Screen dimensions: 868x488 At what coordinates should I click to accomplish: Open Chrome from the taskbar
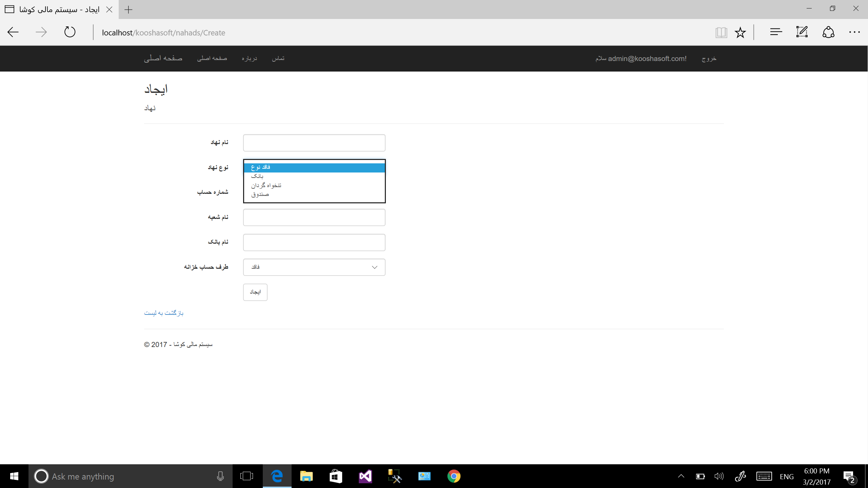tap(454, 476)
